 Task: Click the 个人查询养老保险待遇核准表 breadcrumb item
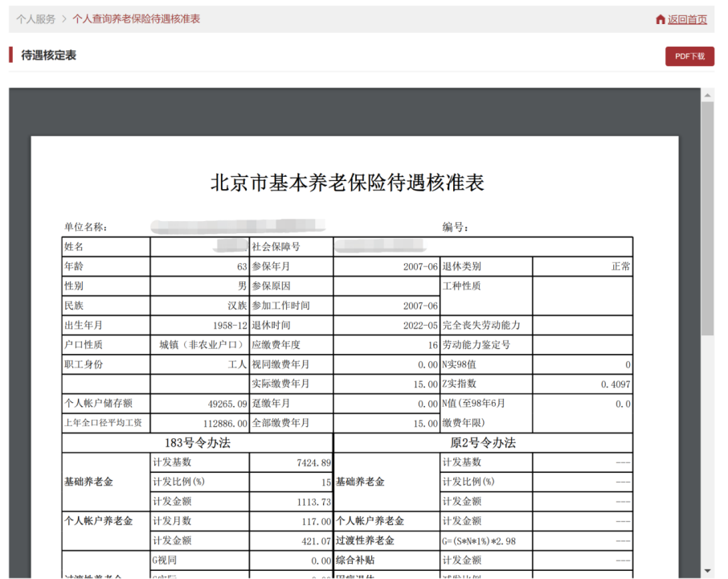click(137, 18)
